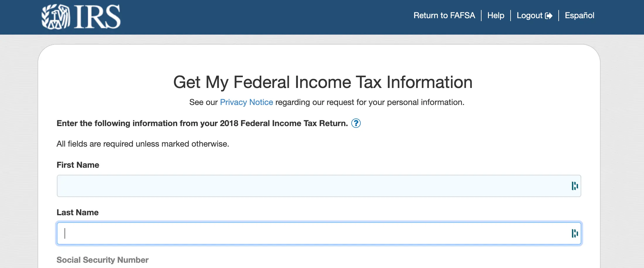Click the 2018 Federal Income Tax Return instruction text
Screen dimensions: 644x268
point(202,123)
